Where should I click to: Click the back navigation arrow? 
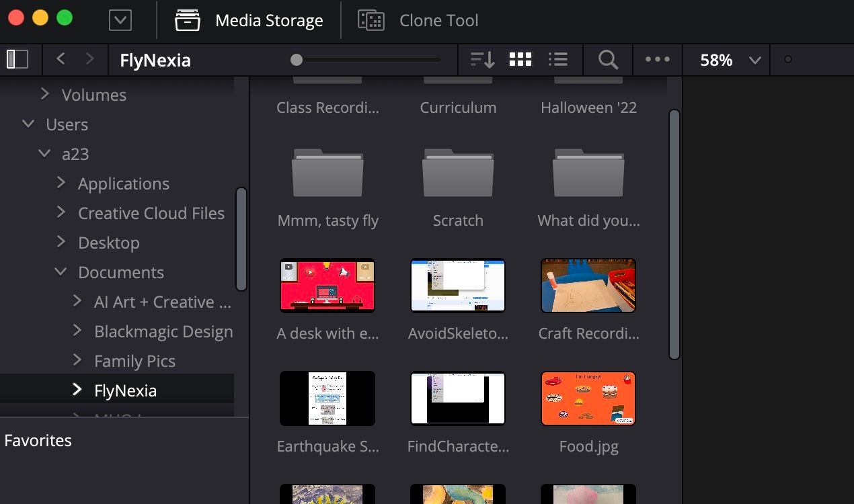[61, 60]
